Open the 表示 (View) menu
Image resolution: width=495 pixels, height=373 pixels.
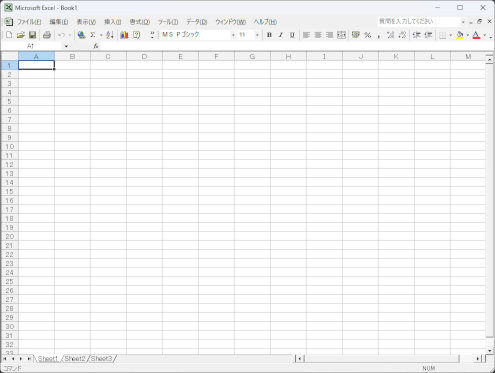coord(86,22)
